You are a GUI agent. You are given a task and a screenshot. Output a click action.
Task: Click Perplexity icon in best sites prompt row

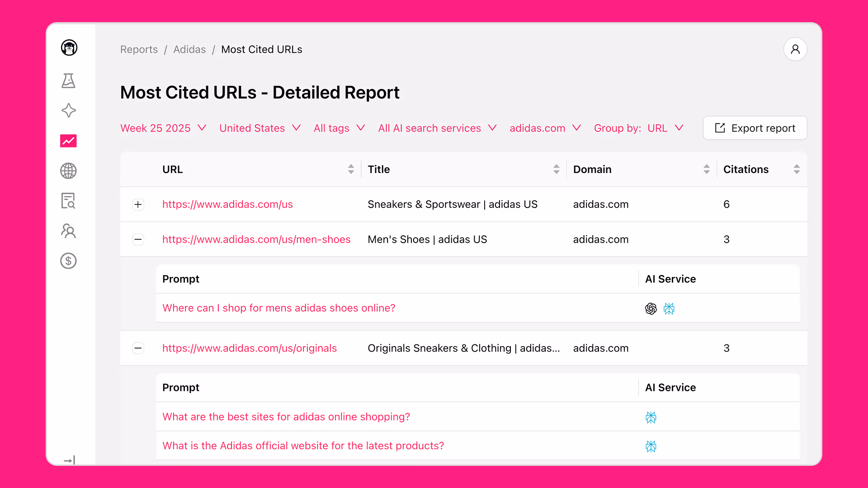651,417
